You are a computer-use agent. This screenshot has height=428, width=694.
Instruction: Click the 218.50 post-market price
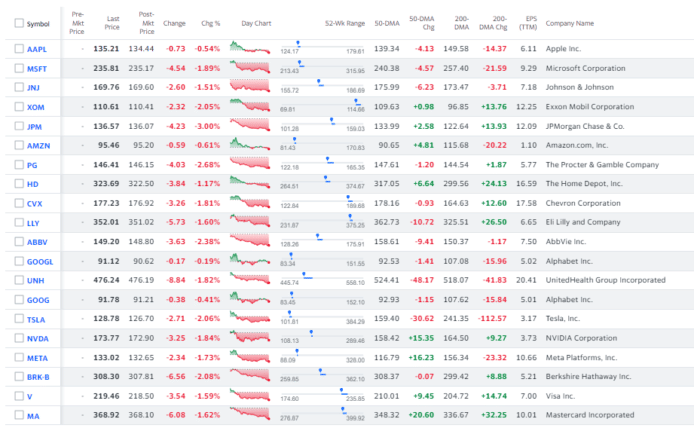[x=141, y=396]
